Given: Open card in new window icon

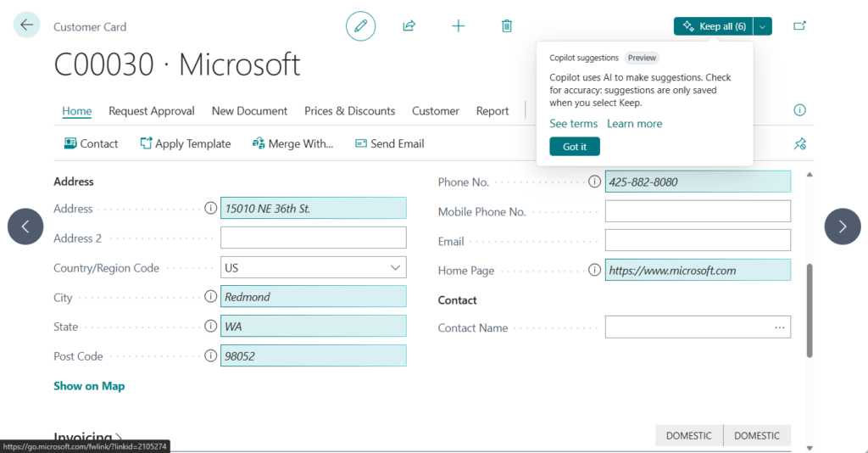Looking at the screenshot, I should (x=799, y=26).
